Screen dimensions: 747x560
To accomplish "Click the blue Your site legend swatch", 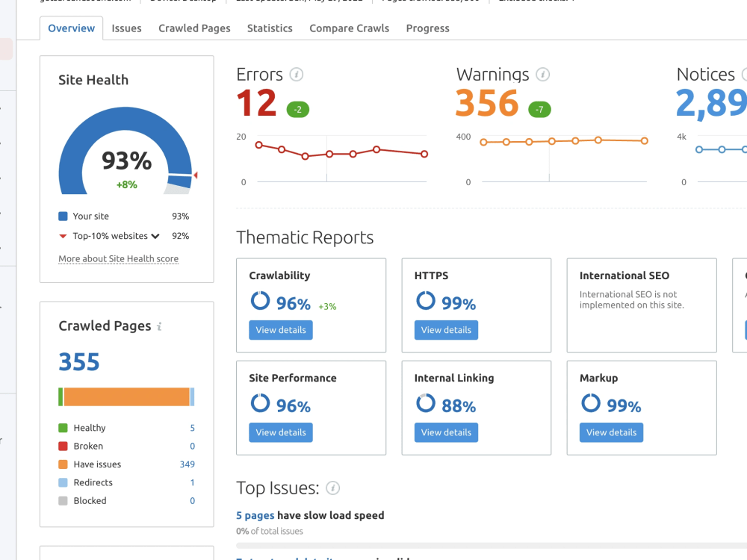I will (x=63, y=217).
